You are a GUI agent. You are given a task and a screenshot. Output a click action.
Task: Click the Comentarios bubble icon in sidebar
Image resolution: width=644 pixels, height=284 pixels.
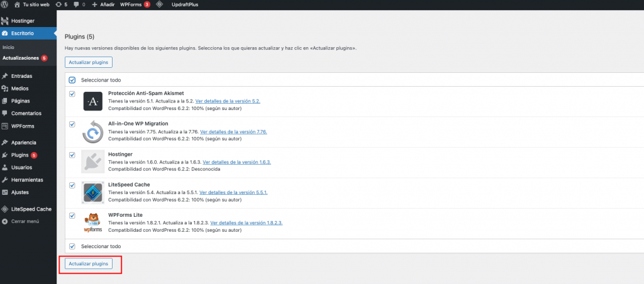tap(5, 113)
